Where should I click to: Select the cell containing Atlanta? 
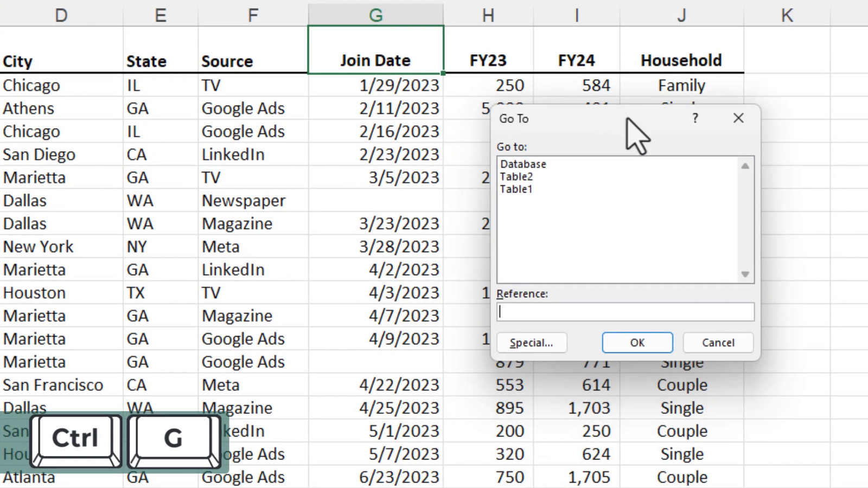tap(30, 477)
